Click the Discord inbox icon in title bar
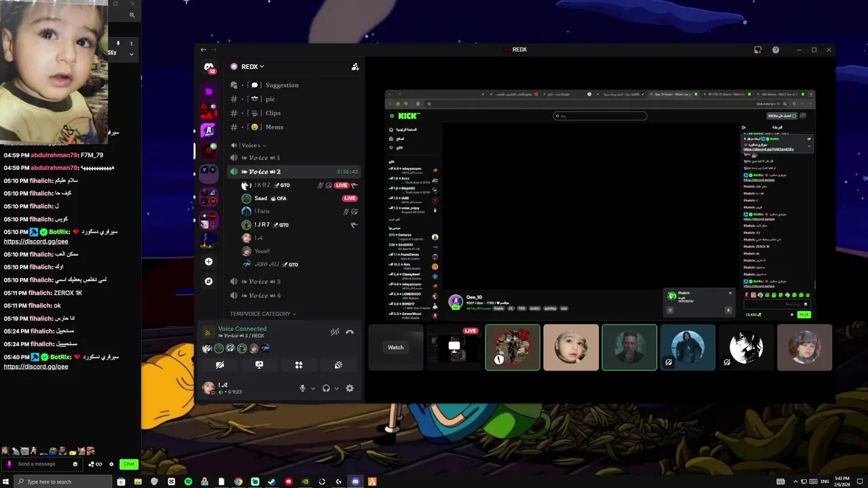 (x=757, y=49)
